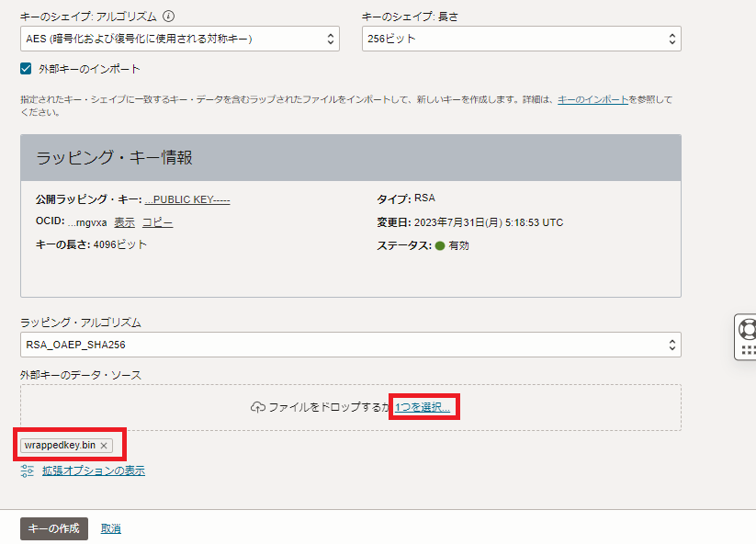Screen dimensions: 756x544
Task: Click the 1つを選択... file chooser link
Action: 423,407
